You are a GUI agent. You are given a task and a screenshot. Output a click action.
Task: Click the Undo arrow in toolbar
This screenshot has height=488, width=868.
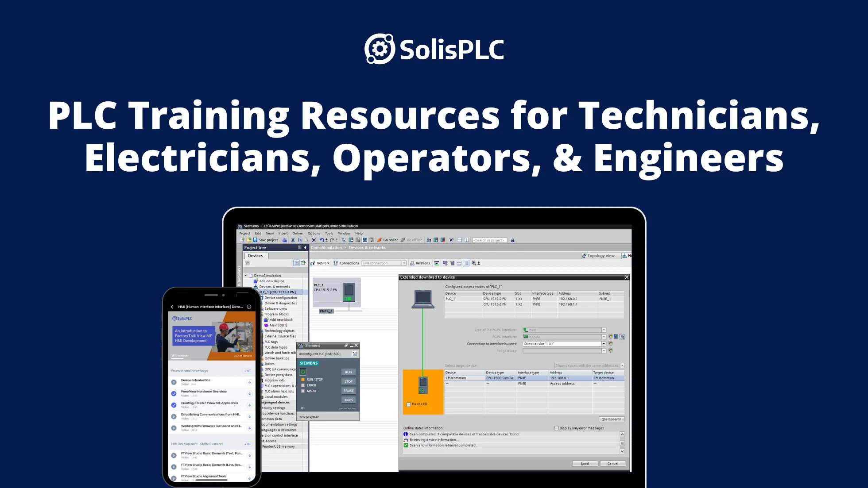tap(322, 240)
